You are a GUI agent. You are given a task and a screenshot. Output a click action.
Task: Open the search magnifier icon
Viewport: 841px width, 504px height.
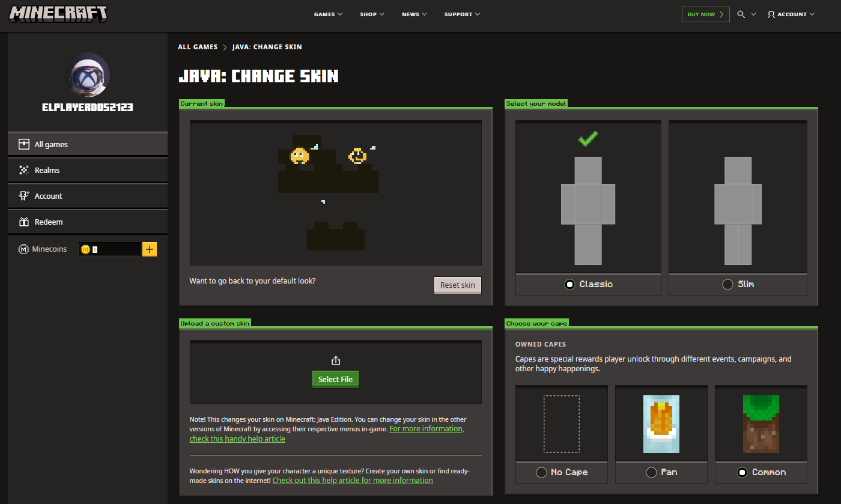(741, 14)
